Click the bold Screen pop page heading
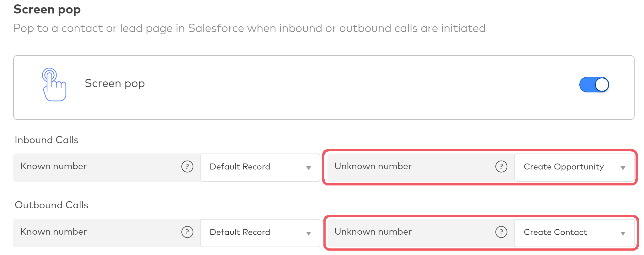The width and height of the screenshot is (644, 255). 47,10
